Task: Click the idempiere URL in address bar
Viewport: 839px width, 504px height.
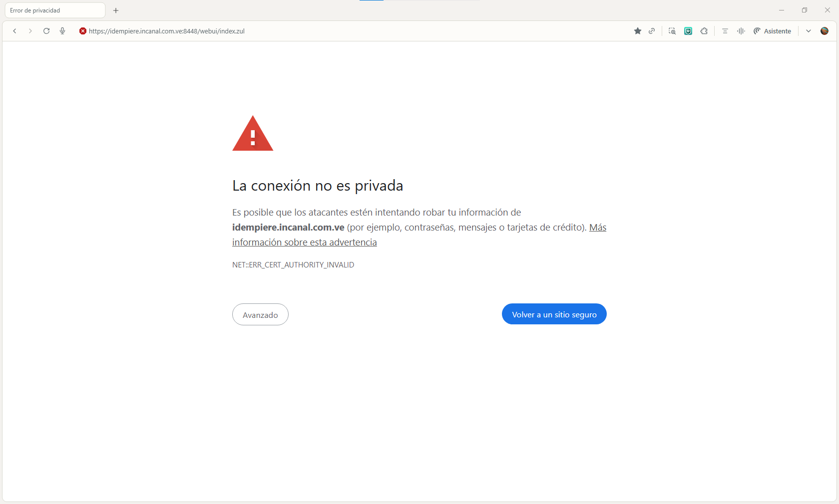Action: pos(167,31)
